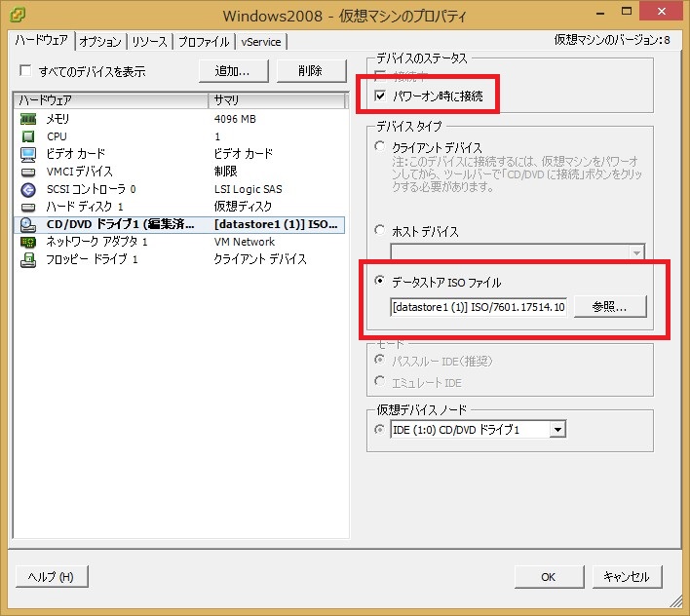
Task: Select the VMCI デバイス row
Action: pos(179,172)
